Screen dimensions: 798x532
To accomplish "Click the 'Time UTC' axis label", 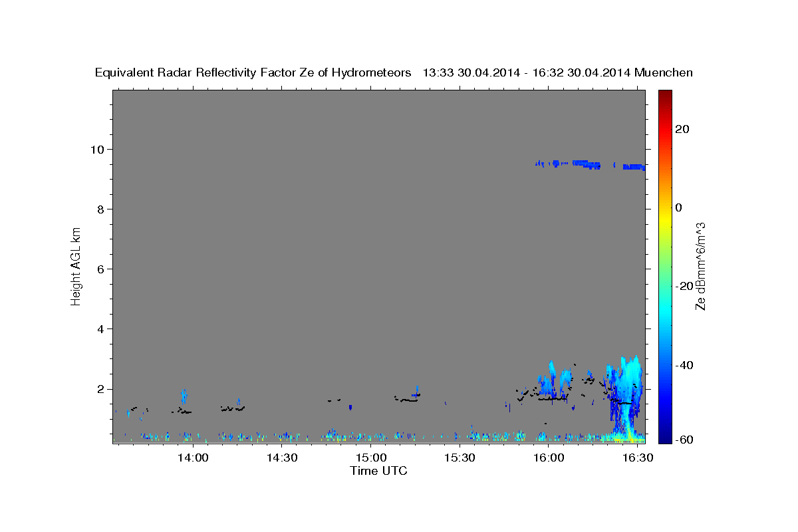I will [x=378, y=471].
